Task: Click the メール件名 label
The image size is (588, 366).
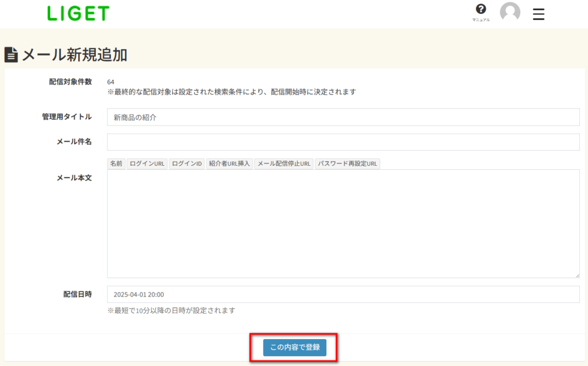Action: 74,142
